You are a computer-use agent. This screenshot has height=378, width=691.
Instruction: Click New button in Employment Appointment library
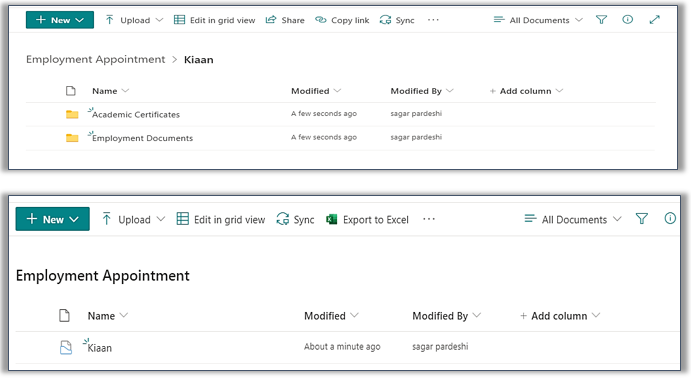[52, 219]
